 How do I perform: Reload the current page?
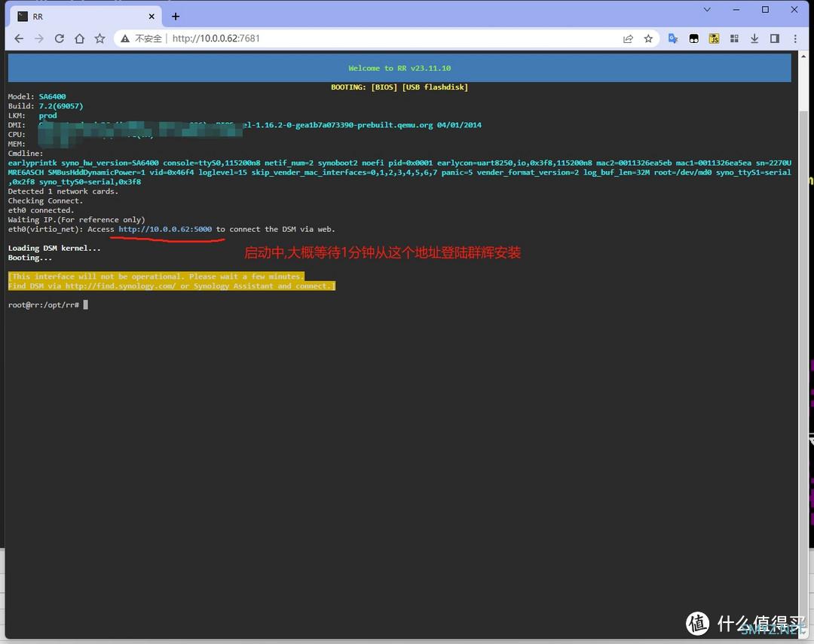pos(60,38)
